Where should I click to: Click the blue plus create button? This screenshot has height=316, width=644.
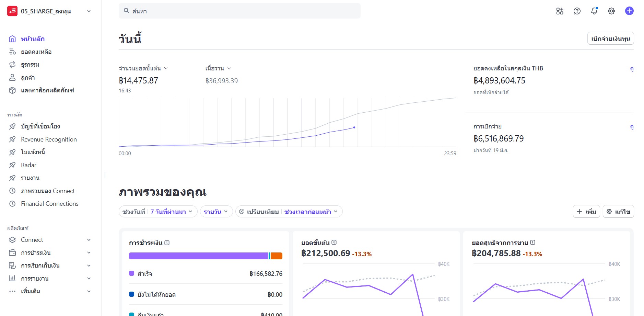629,11
